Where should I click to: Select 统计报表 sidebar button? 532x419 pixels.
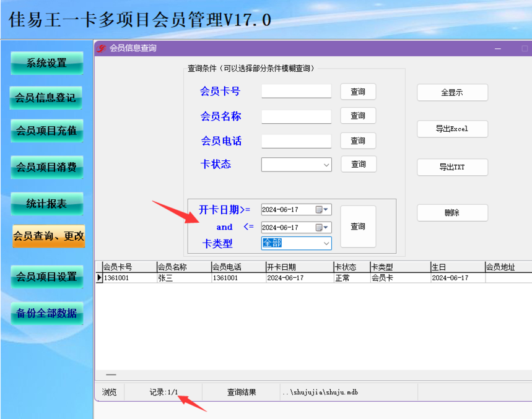47,204
